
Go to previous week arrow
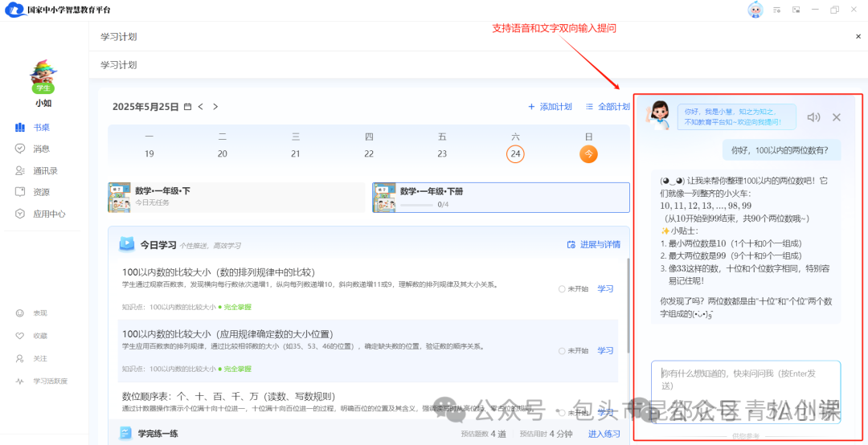pyautogui.click(x=201, y=107)
